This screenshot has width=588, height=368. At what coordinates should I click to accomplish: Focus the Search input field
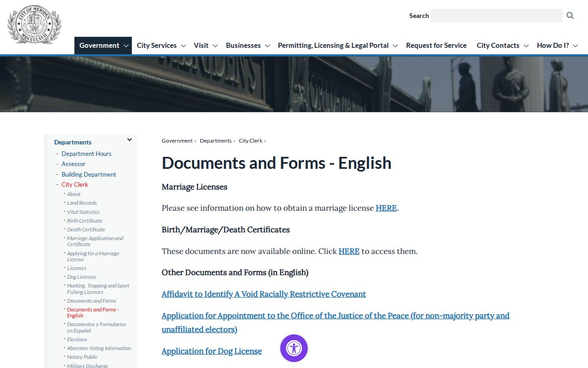coord(497,16)
